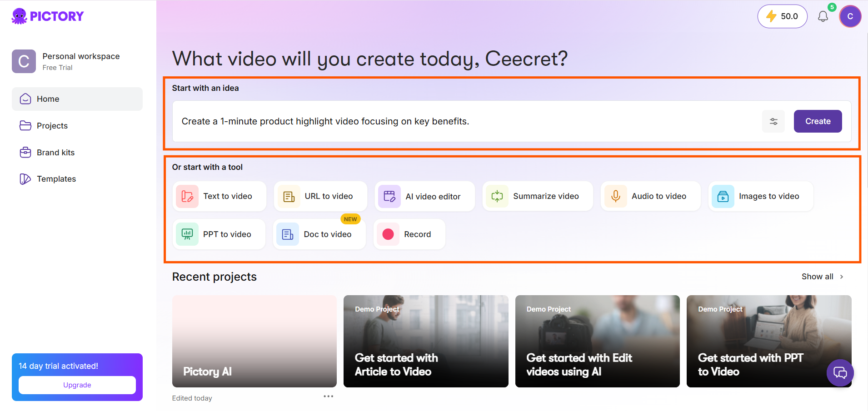This screenshot has width=868, height=411.
Task: Click the Doc to video icon
Action: point(288,234)
